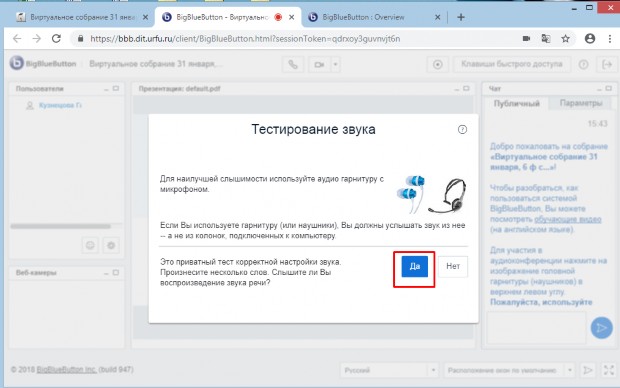Screen dimensions: 620x388
Task: Open BigBlueButton Inc. footer link
Action: [x=66, y=369]
